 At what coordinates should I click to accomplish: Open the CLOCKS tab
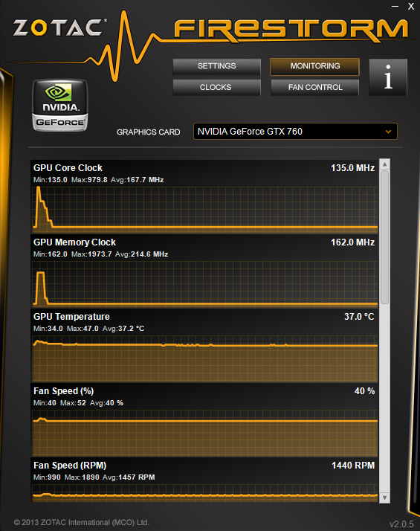click(x=216, y=87)
